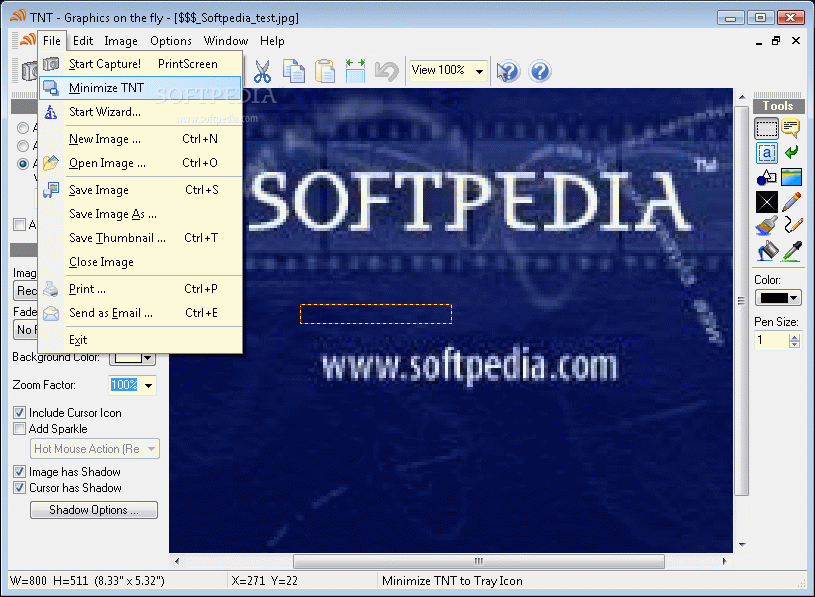
Task: Open the Zoom Factor dropdown
Action: click(x=149, y=386)
